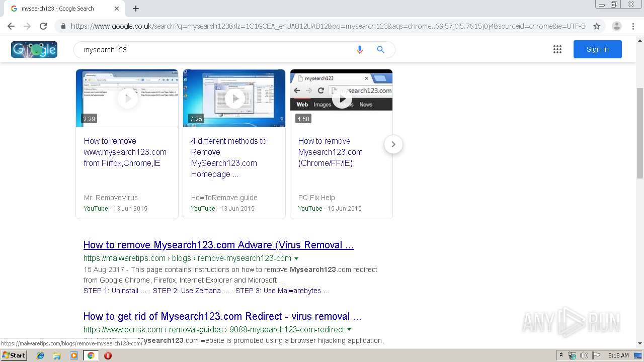Open a new browser tab

click(136, 9)
